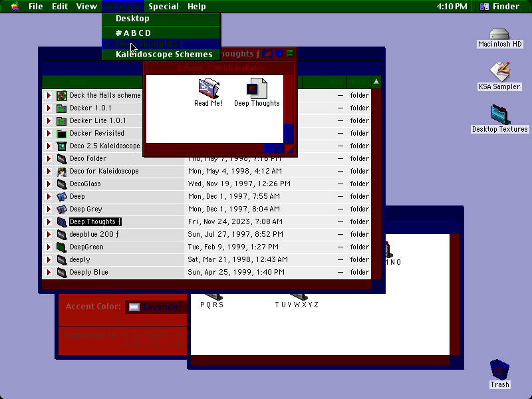Expand the Decker 1.0.1 folder triangle

click(x=49, y=108)
